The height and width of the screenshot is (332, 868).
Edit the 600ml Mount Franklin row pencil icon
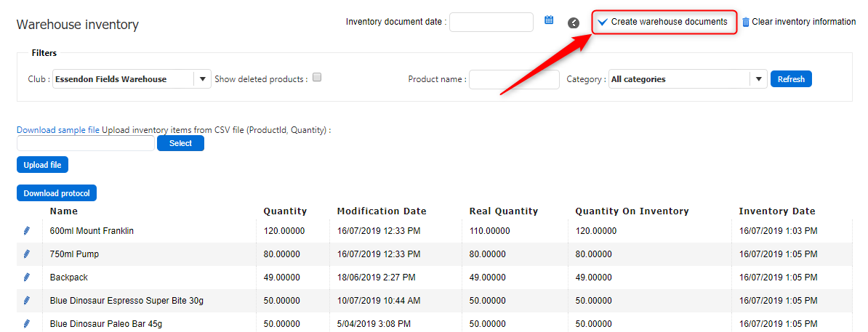click(x=27, y=231)
